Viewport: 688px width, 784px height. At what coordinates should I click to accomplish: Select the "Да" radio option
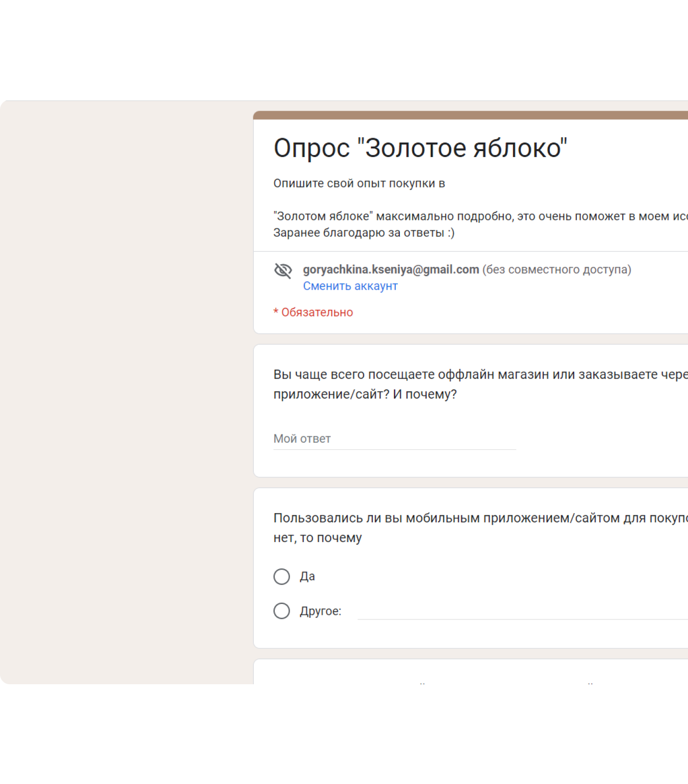pos(282,577)
